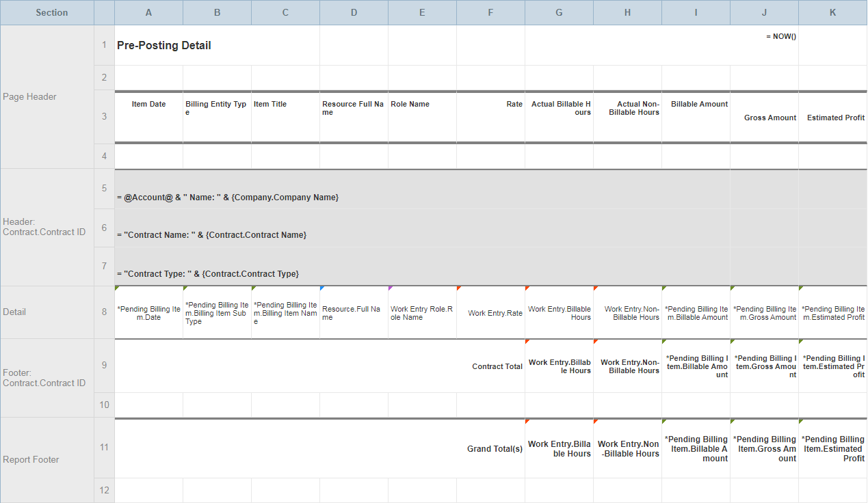Select the column A header

click(148, 13)
